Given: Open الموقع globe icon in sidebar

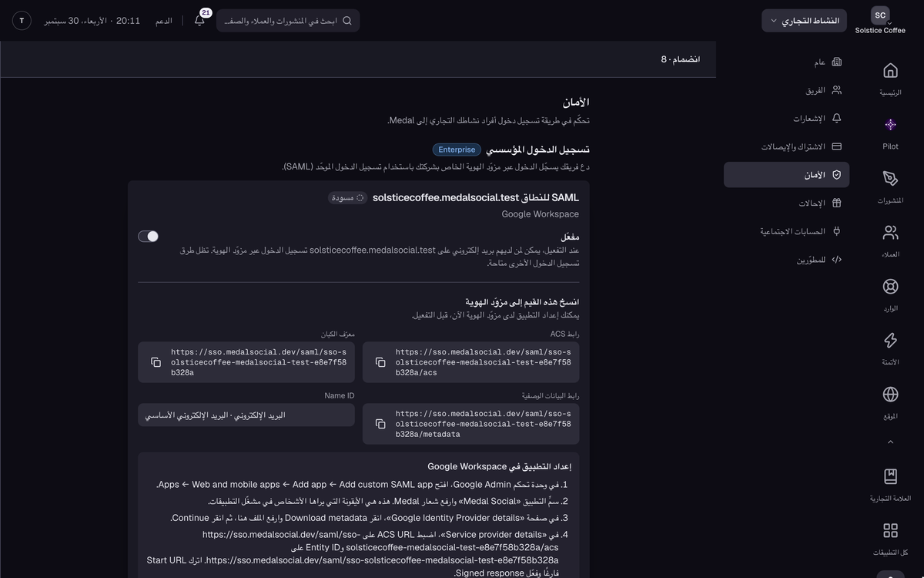Looking at the screenshot, I should 890,394.
